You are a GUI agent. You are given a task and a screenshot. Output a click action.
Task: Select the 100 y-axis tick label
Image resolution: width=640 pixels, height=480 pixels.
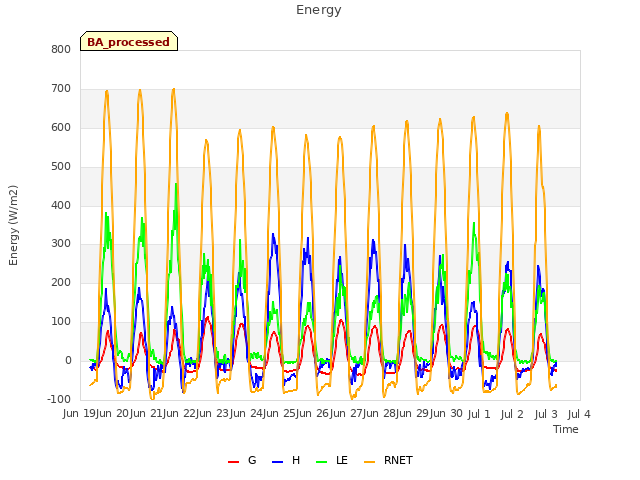(x=61, y=321)
